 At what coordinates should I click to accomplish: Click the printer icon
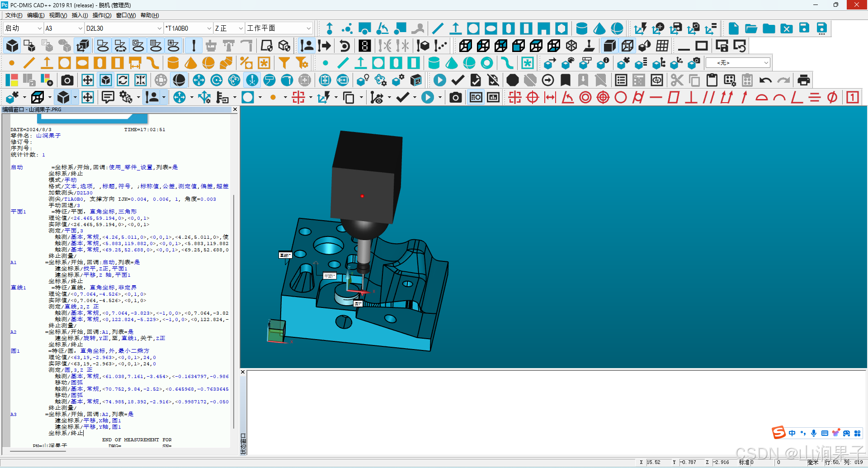click(804, 80)
